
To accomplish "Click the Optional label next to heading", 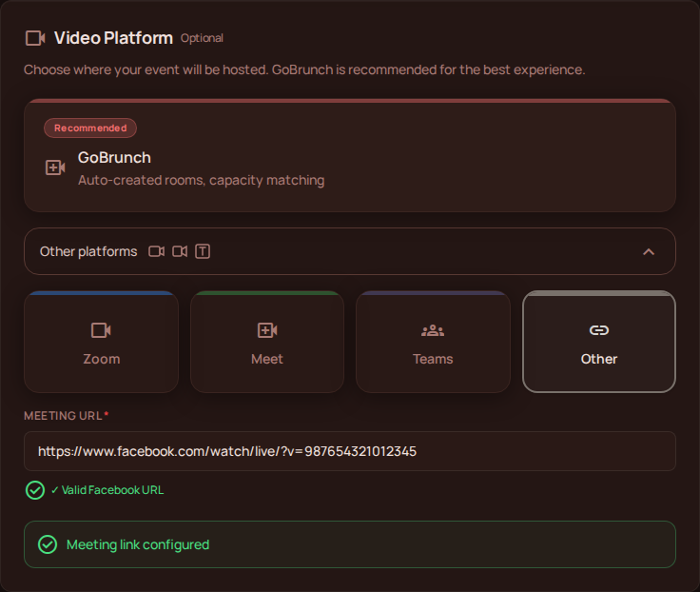I will [x=202, y=38].
